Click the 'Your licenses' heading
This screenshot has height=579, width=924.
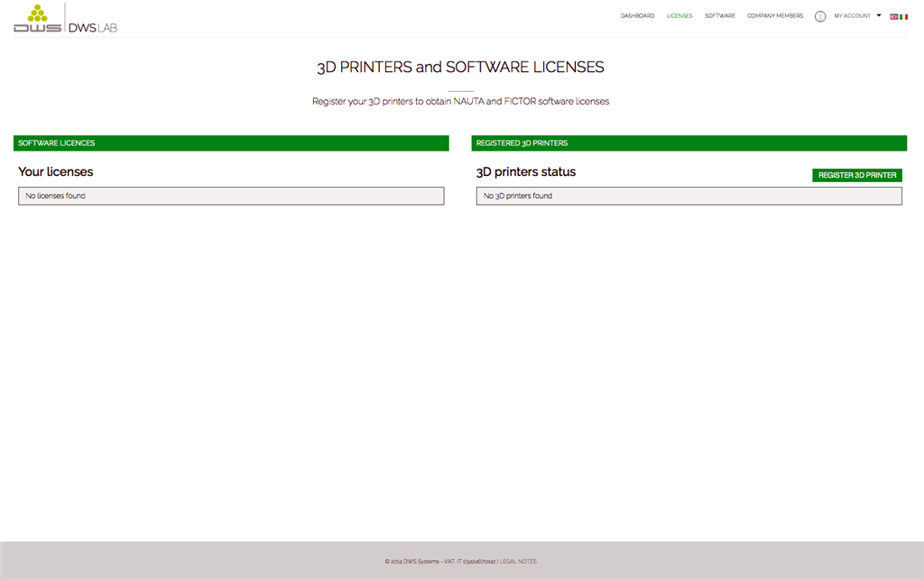56,171
